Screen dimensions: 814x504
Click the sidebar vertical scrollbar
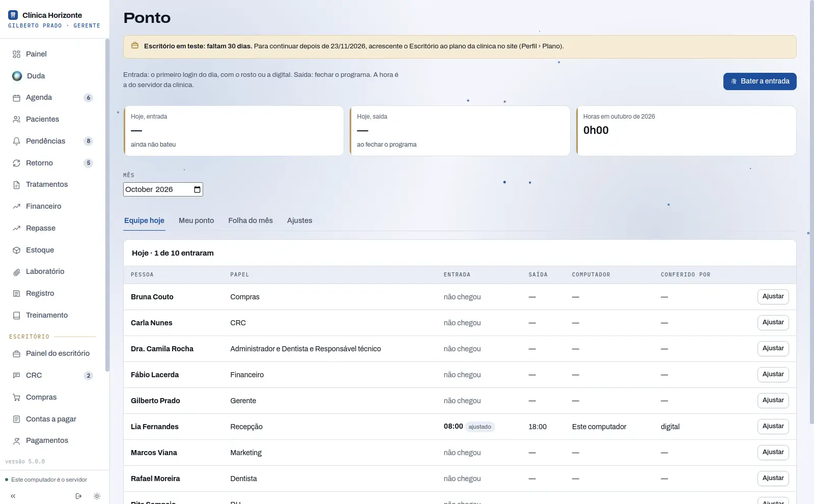click(x=107, y=205)
